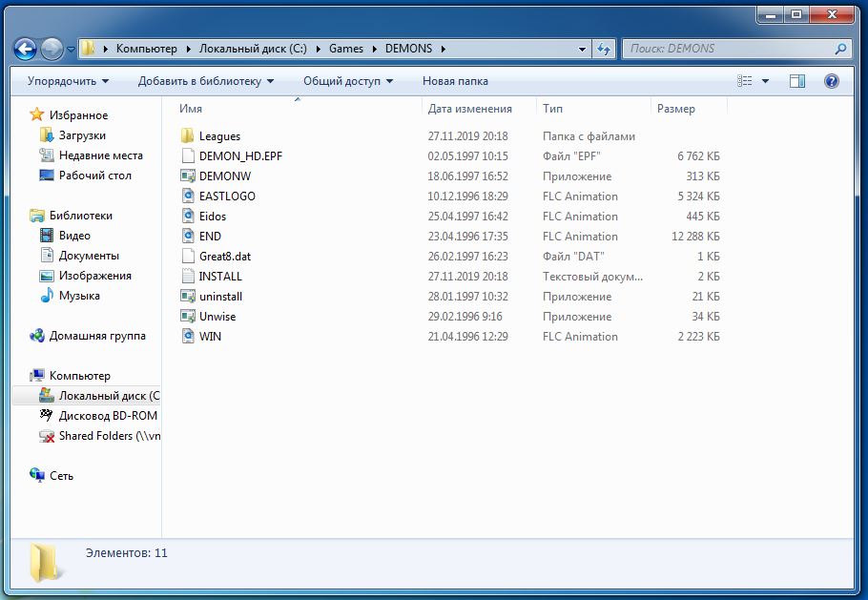Screen dimensions: 868x600
Task: Select the uninstall application icon
Action: [188, 296]
